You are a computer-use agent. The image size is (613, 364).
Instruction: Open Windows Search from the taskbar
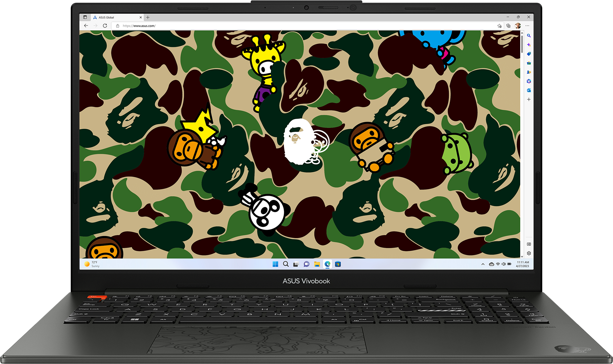click(286, 264)
